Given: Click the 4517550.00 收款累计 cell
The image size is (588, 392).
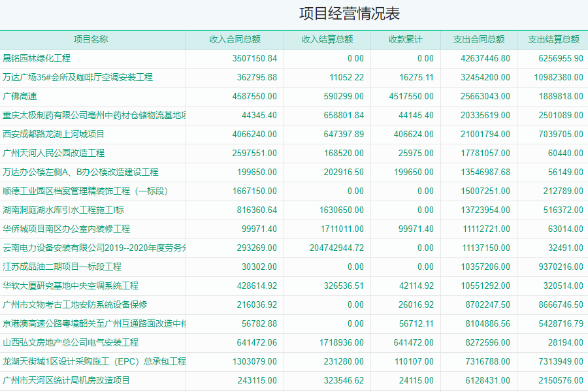Looking at the screenshot, I should coord(412,96).
